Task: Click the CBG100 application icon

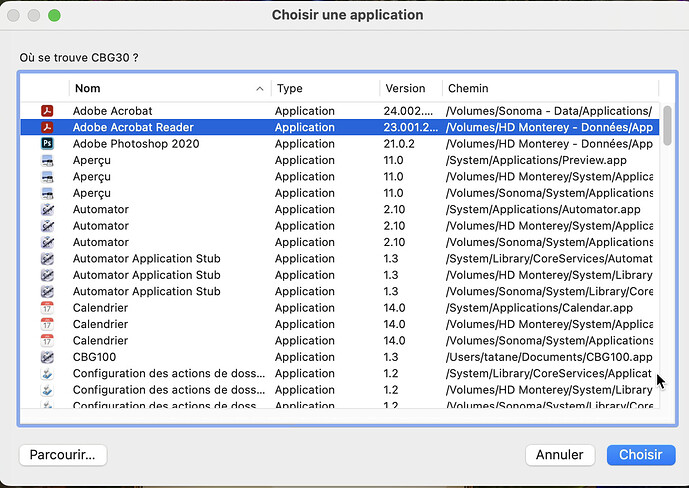Action: [47, 357]
